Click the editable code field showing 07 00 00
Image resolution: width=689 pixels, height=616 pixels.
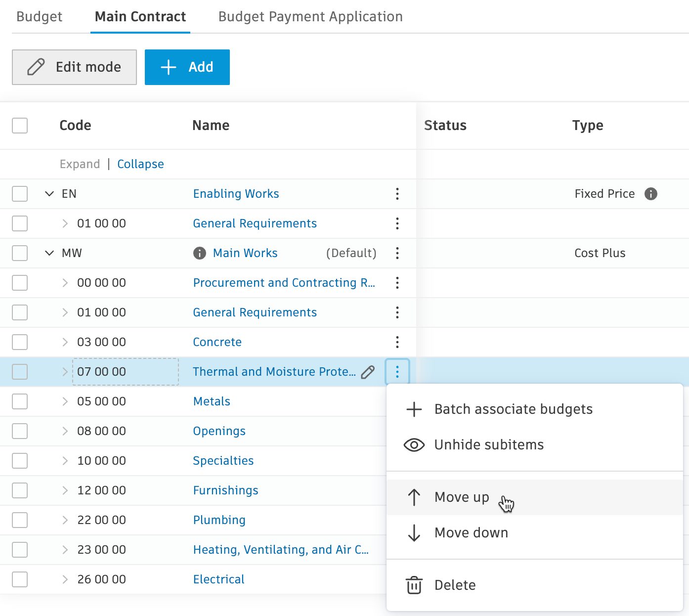[125, 372]
